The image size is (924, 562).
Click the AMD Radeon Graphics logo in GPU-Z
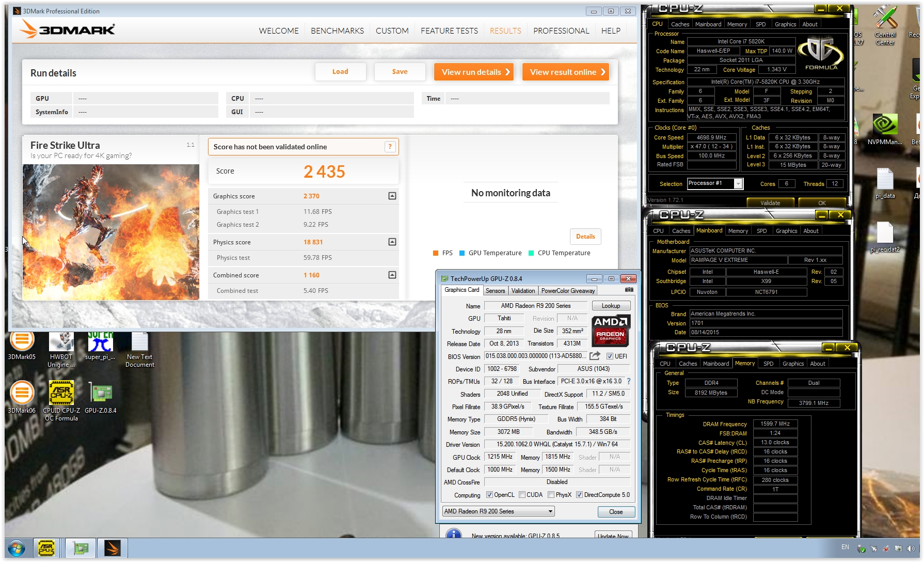tap(610, 331)
